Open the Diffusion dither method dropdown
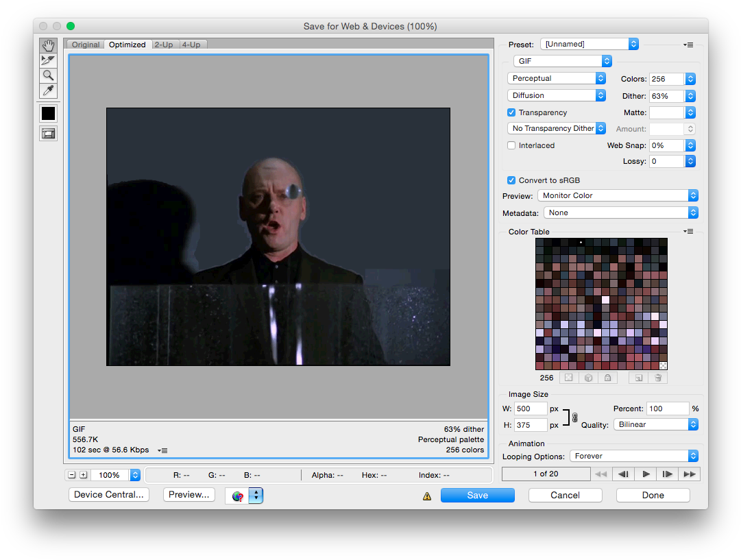Viewport: 741px width, 560px height. [556, 95]
